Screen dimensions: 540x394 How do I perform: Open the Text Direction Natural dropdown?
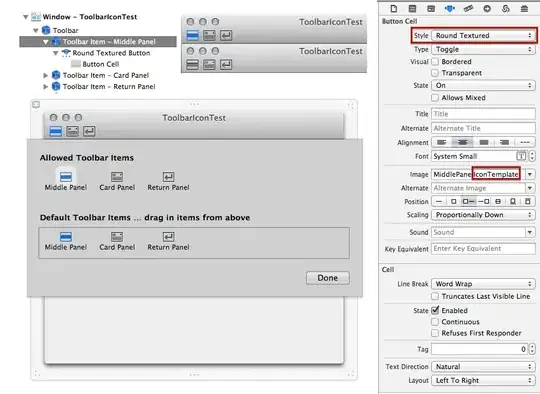point(483,366)
